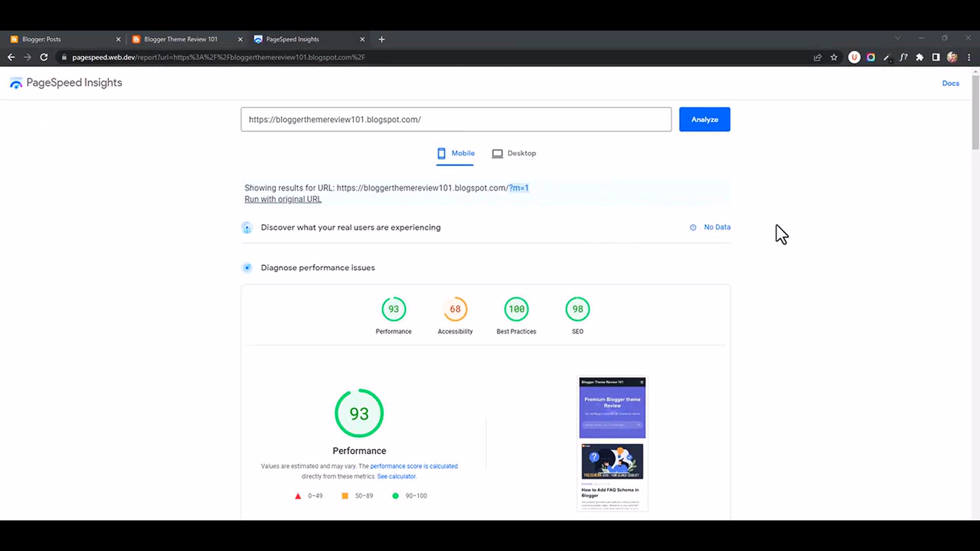The width and height of the screenshot is (980, 551).
Task: Click the real users experience icon
Action: click(247, 228)
